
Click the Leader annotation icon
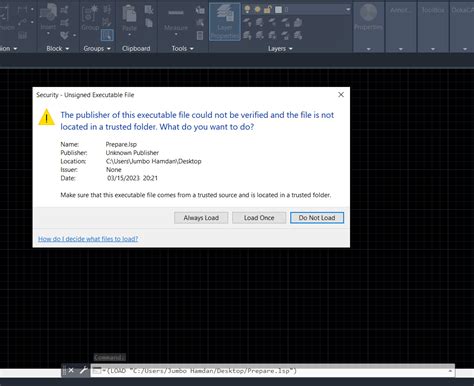pos(23,22)
